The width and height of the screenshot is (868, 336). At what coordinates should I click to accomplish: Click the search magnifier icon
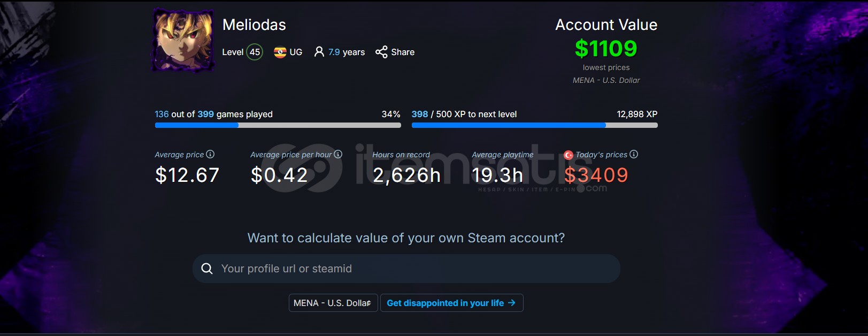pos(207,269)
